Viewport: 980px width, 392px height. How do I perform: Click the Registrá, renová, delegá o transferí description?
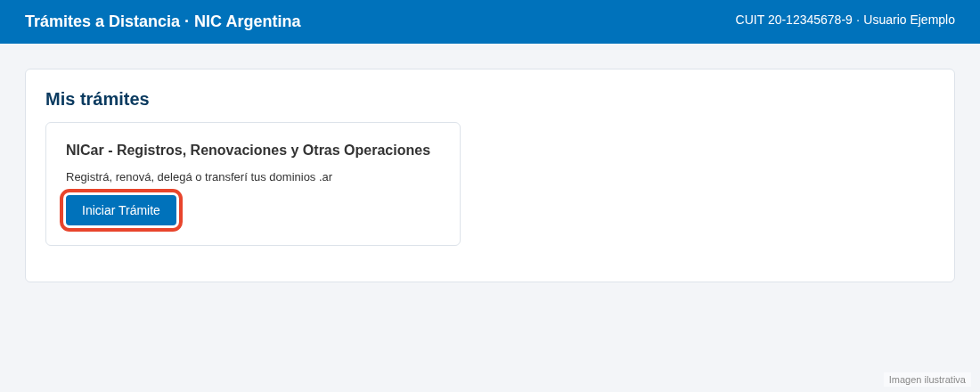tap(199, 177)
